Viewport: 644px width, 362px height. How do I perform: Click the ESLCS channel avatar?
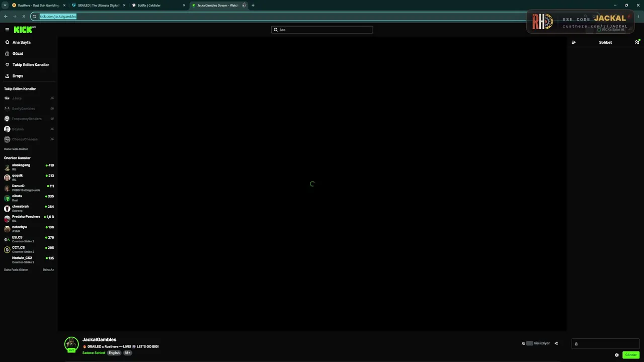coord(7,239)
